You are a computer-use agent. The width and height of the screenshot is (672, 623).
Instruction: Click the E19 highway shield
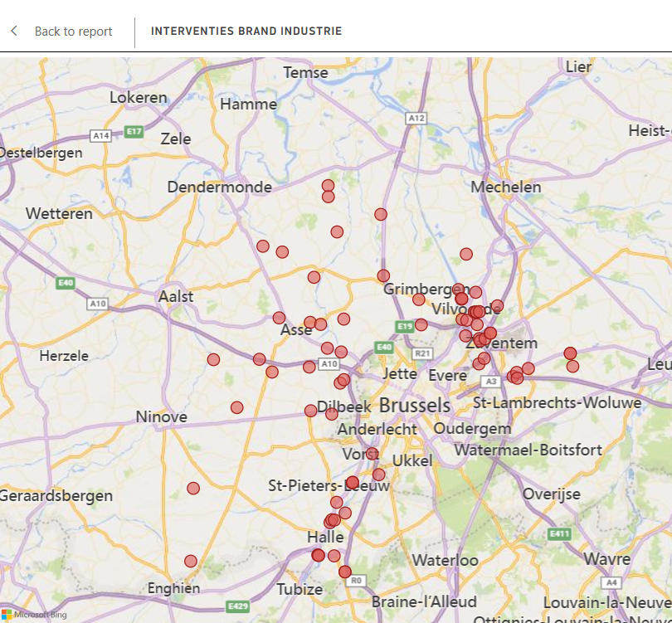click(x=405, y=327)
